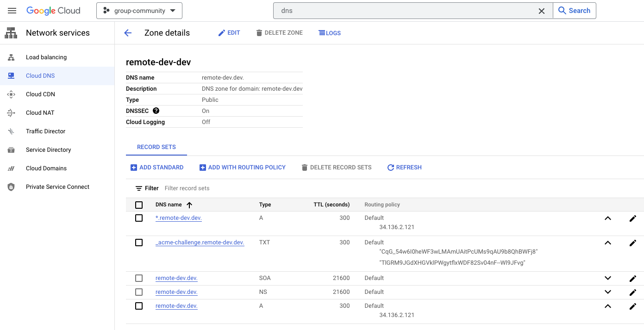The height and width of the screenshot is (330, 644).
Task: Open the group-community project selector
Action: click(x=139, y=10)
